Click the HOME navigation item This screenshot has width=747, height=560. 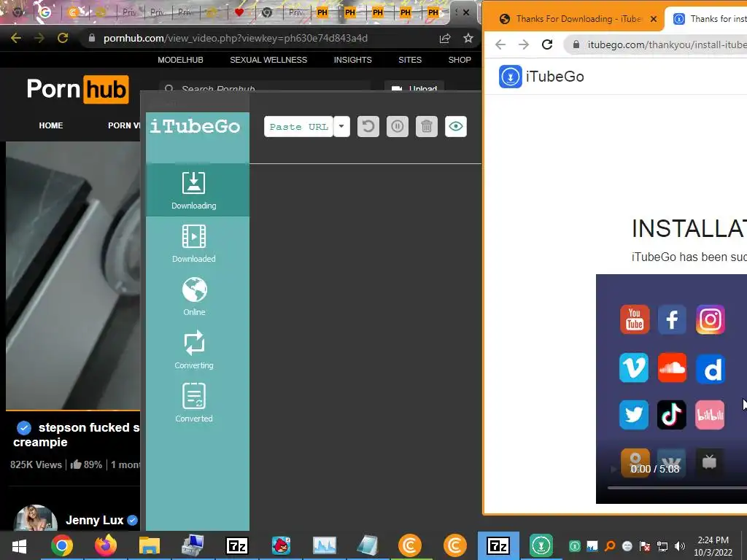coord(51,125)
